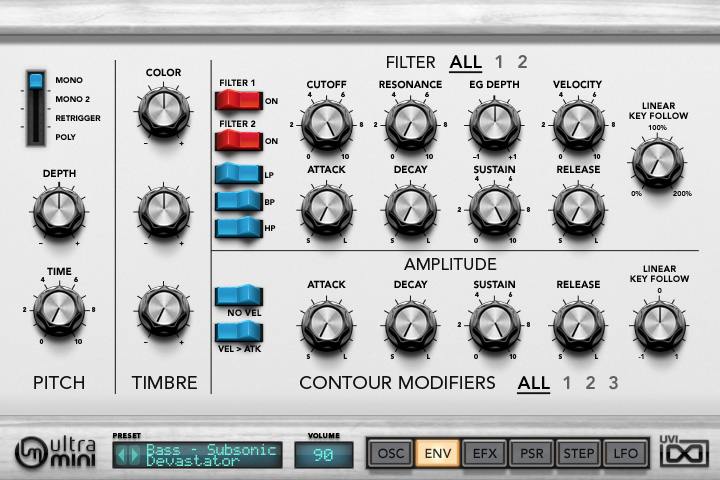Toggle the NO VEL switch

(x=239, y=295)
